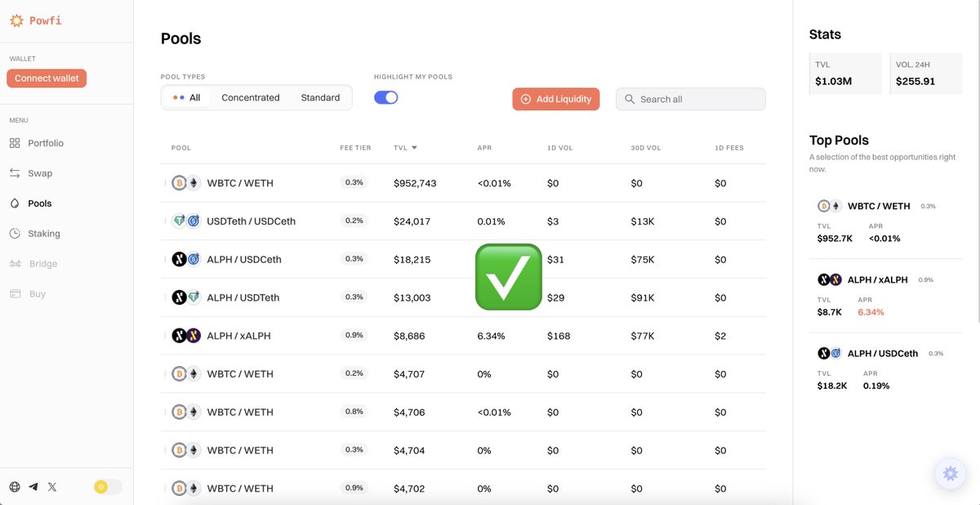Click token icons of Top Pools WBTC / WETH card
The width and height of the screenshot is (980, 505).
tap(830, 206)
